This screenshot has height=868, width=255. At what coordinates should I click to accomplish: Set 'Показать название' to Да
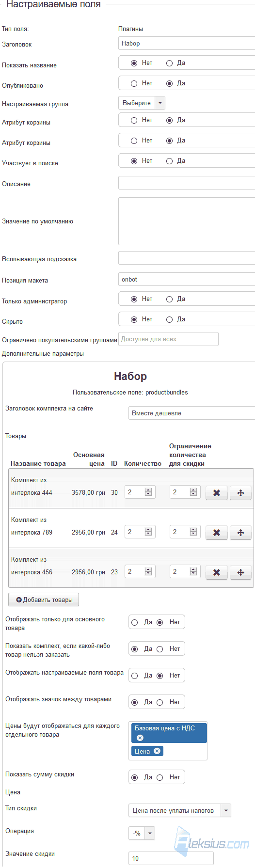169,63
